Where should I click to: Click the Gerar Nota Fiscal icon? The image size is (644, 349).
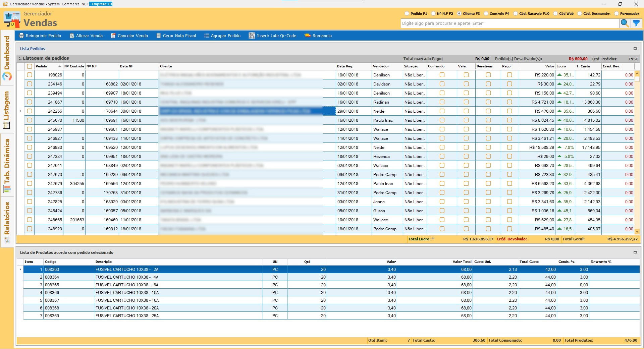159,36
